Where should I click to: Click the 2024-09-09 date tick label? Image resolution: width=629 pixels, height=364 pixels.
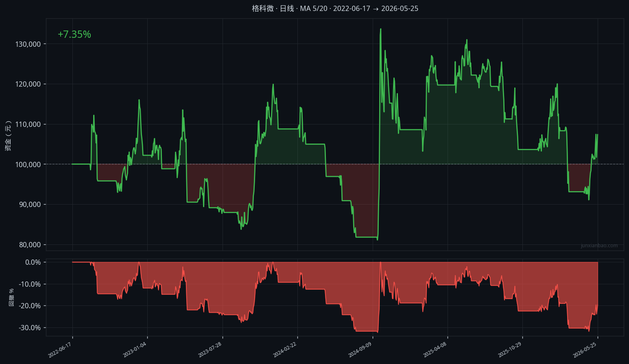[x=360, y=350]
